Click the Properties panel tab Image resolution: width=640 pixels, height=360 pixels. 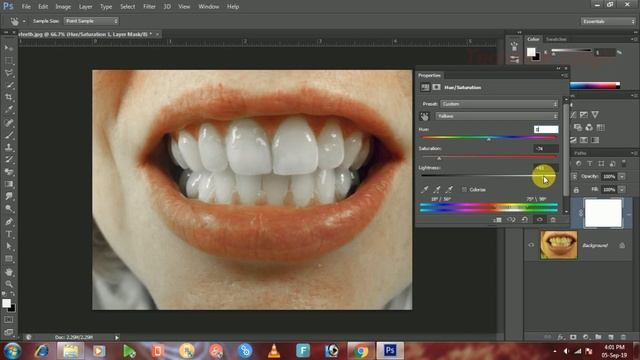click(429, 76)
